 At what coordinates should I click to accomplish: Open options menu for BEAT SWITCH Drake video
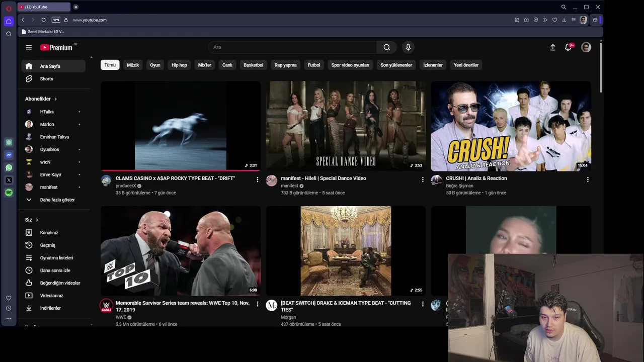point(423,304)
